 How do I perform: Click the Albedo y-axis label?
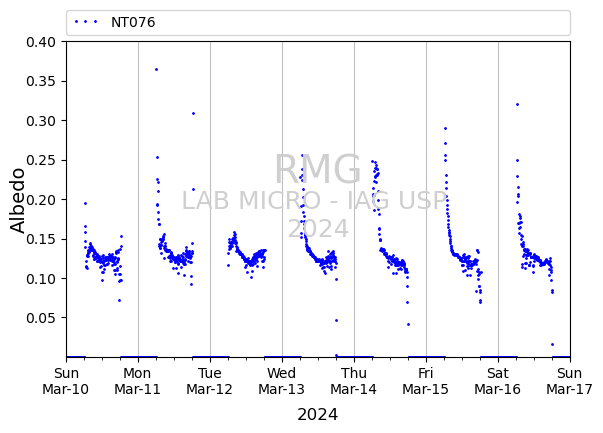tap(17, 200)
